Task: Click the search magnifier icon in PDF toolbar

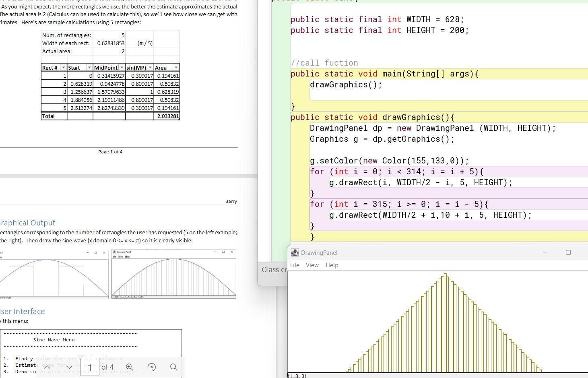Action: (173, 367)
